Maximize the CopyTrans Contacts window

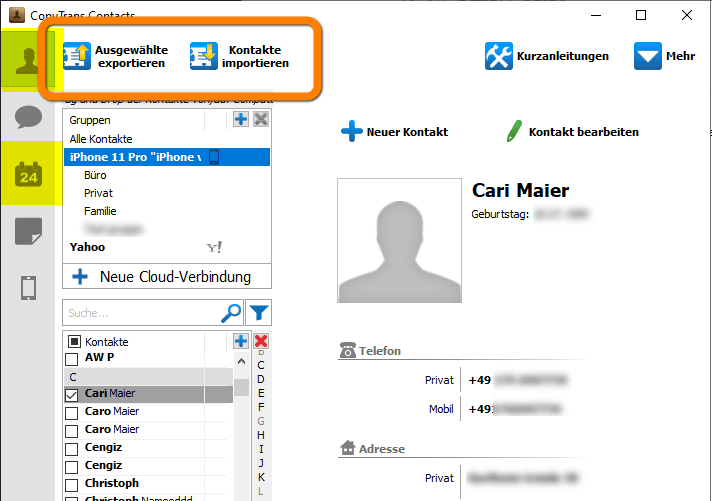pyautogui.click(x=641, y=15)
